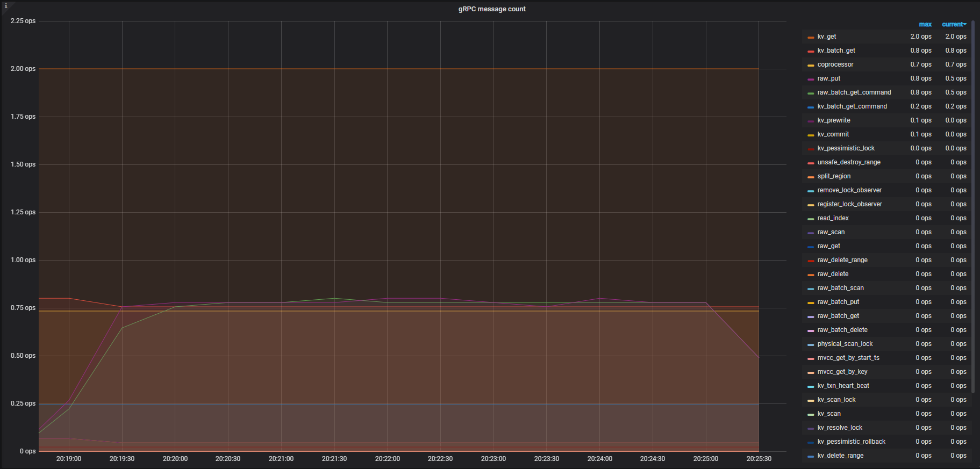Click the 2.00 ops y-axis label
Image resolution: width=980 pixels, height=469 pixels.
point(23,69)
